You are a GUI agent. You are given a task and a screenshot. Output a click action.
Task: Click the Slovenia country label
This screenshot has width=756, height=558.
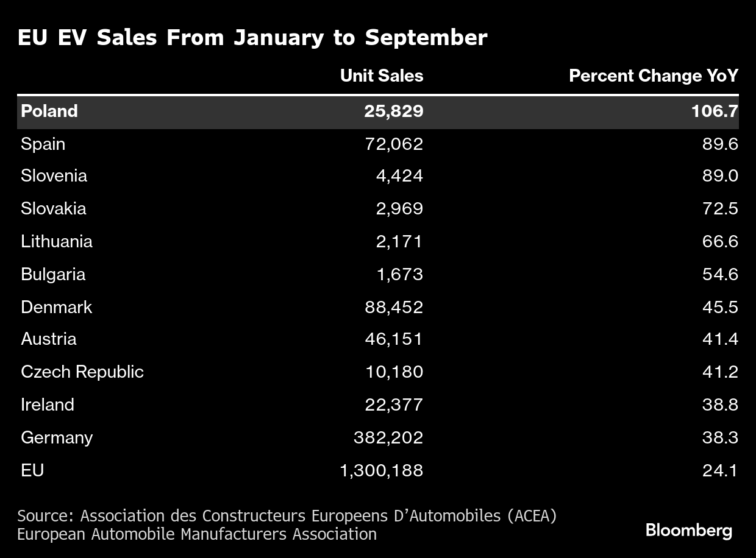click(x=54, y=176)
